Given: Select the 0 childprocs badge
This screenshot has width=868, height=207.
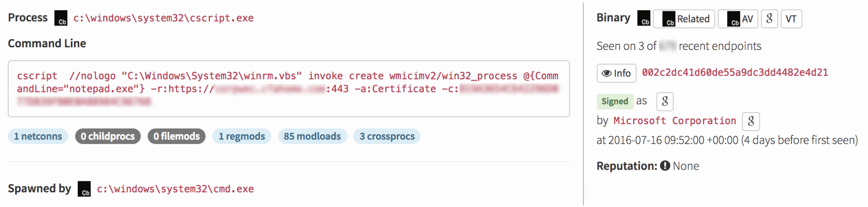Looking at the screenshot, I should point(108,136).
